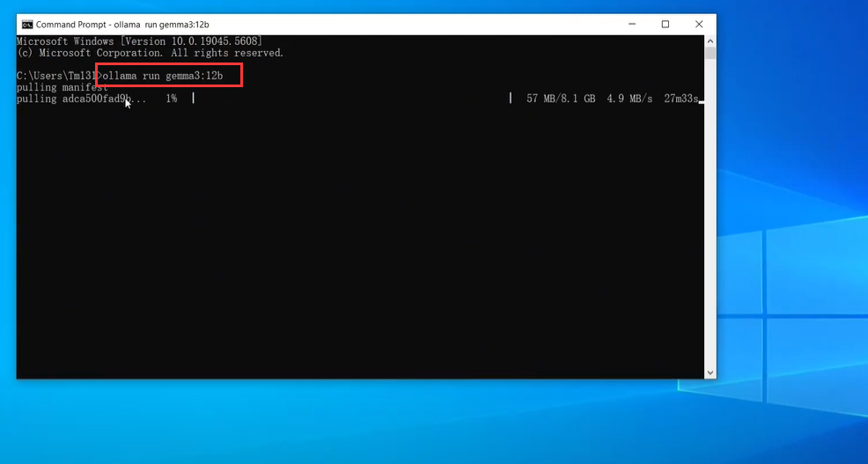Click the 'pulling adca500fad9b...' text

(81, 99)
